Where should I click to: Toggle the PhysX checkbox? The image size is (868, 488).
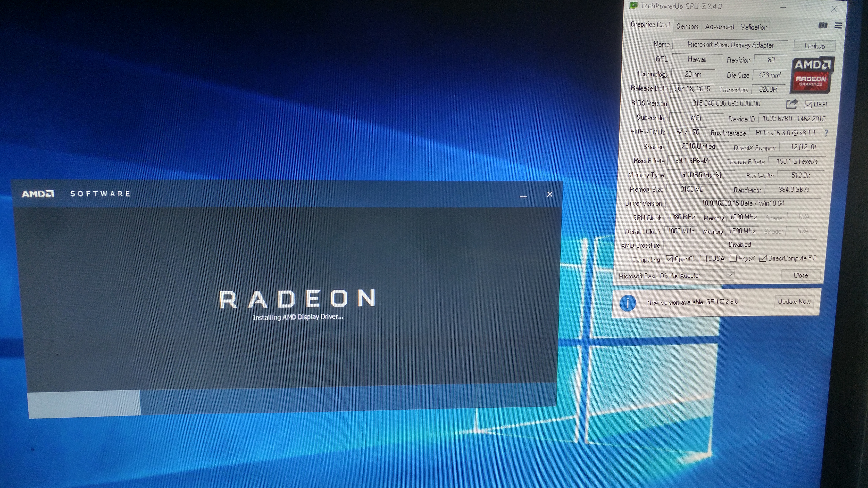tap(733, 258)
